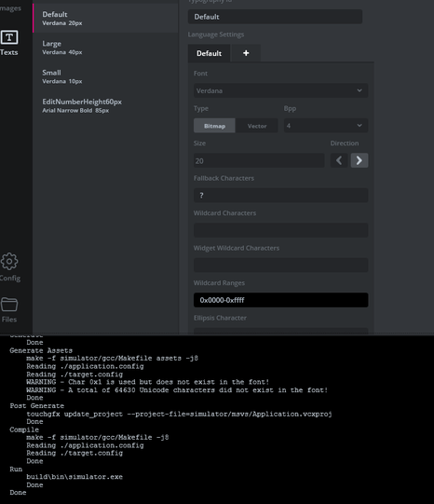Click the Fallback Characters input field
The width and height of the screenshot is (434, 504).
tap(280, 196)
